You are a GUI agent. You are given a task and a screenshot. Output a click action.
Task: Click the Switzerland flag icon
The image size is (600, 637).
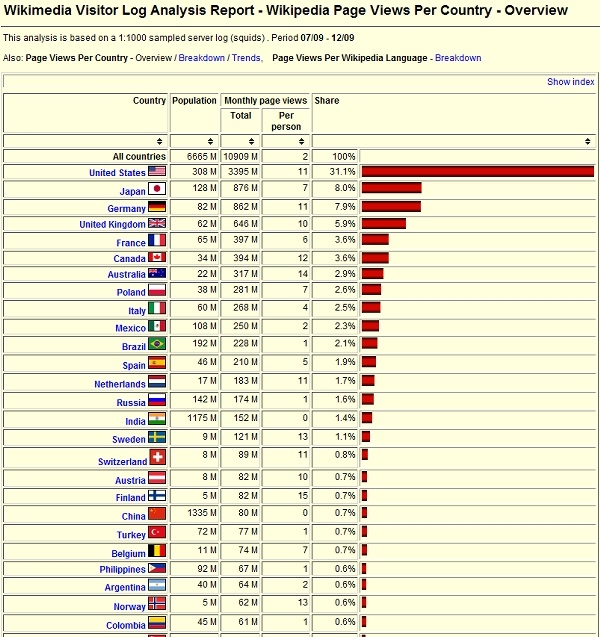[x=158, y=457]
